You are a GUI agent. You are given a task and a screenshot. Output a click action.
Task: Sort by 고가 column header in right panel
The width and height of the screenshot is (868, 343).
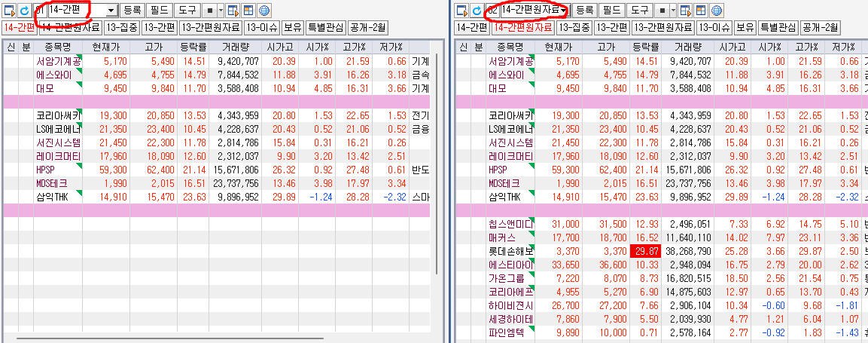pyautogui.click(x=605, y=47)
